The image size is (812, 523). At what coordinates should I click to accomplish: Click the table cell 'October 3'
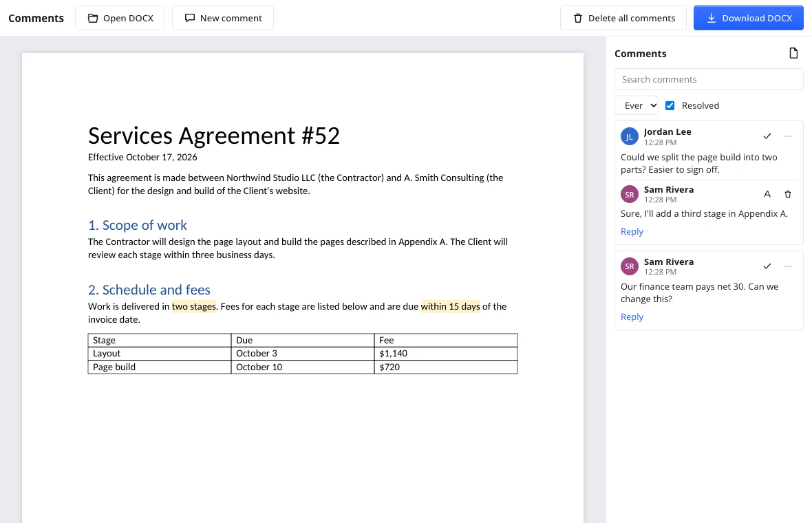[302, 354]
